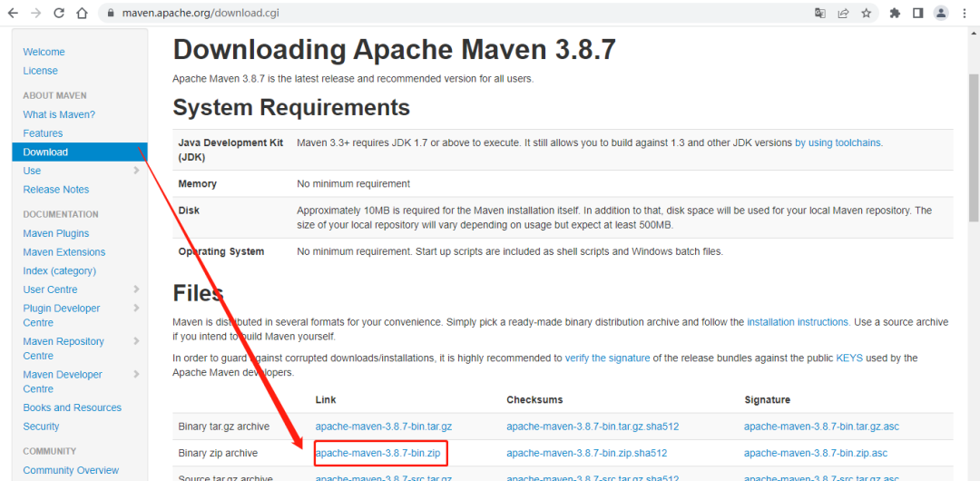Open the Features sidebar item
Image resolution: width=980 pixels, height=481 pixels.
click(43, 133)
